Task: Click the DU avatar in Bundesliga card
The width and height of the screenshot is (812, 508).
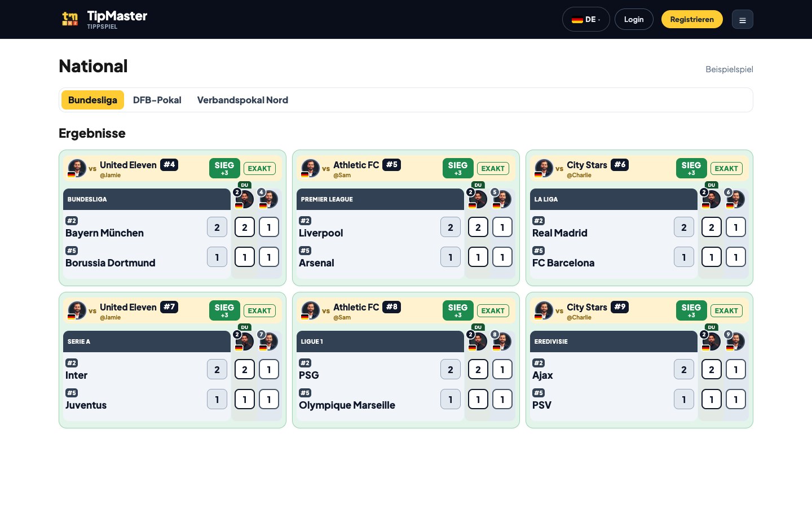Action: click(244, 199)
